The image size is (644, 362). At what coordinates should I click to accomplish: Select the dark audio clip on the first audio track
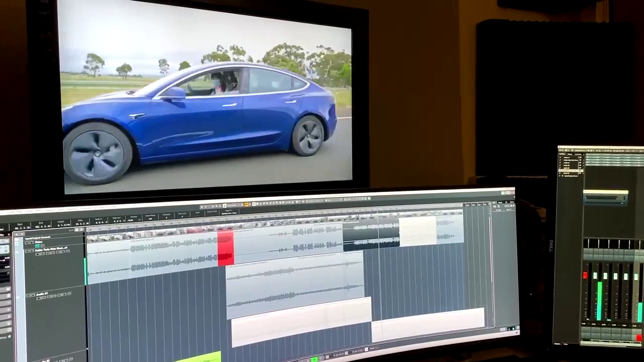(x=371, y=235)
